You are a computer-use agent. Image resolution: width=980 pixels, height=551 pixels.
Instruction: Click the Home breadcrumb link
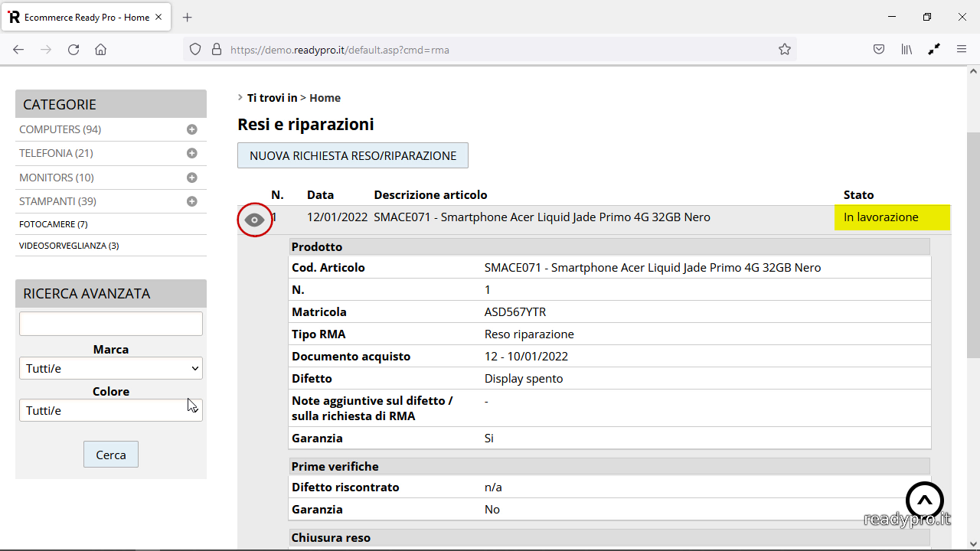325,98
